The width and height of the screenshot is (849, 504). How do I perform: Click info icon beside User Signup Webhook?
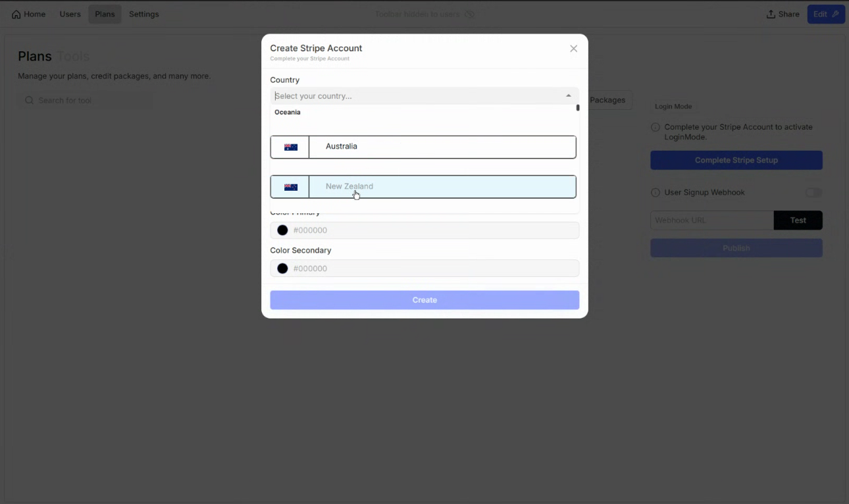click(x=656, y=193)
